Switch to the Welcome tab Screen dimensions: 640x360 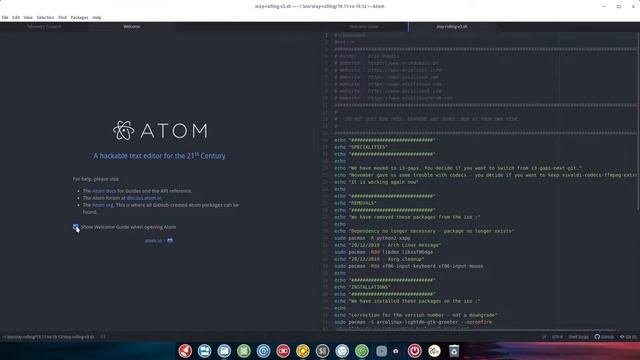pyautogui.click(x=132, y=27)
